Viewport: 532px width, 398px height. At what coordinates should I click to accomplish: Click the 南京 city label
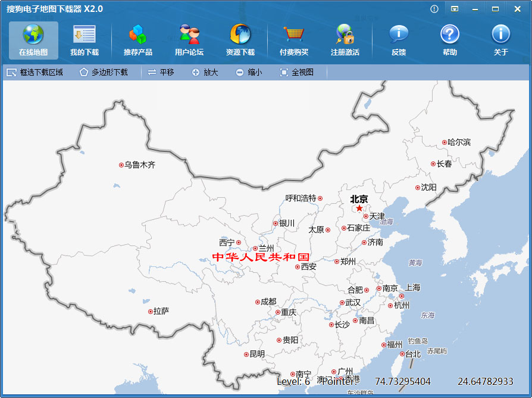[x=390, y=288]
